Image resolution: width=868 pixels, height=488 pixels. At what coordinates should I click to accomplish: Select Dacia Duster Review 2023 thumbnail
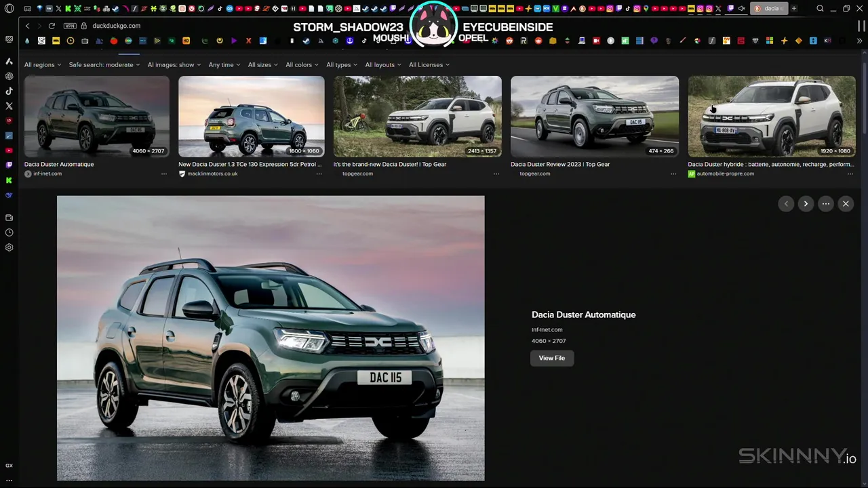point(595,117)
